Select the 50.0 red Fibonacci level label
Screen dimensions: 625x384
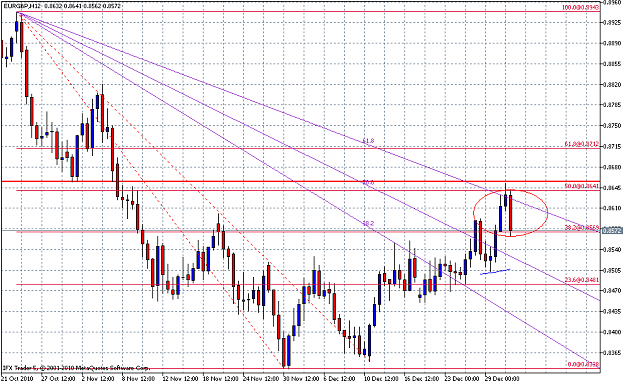582,186
